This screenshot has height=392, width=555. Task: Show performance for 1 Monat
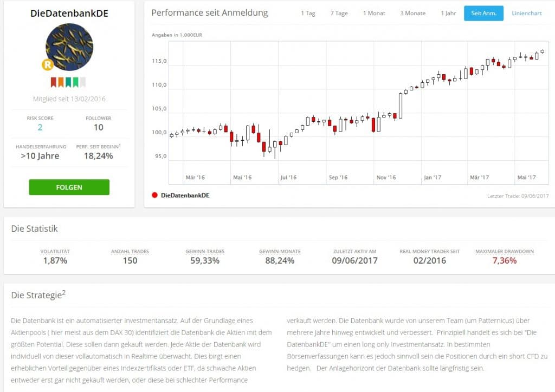pos(374,14)
